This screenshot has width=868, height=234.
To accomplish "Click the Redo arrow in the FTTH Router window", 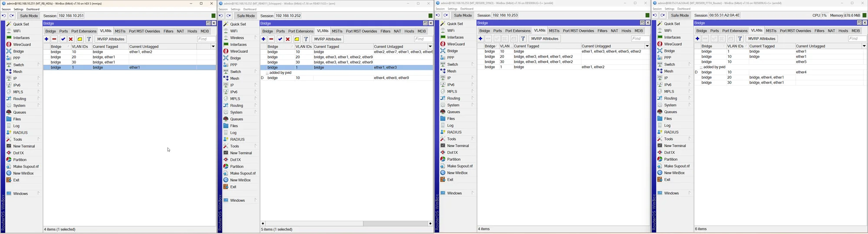I will coord(663,15).
